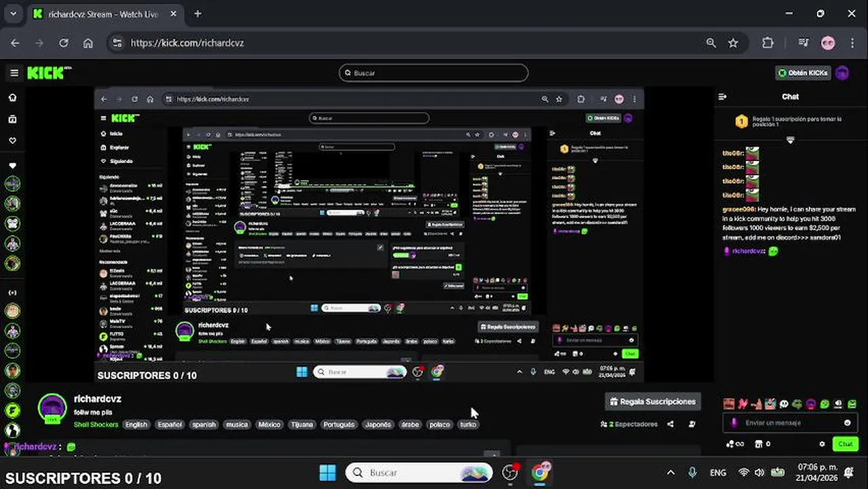Focus the Enviar un mensaje chat input
This screenshot has height=489, width=868.
point(791,422)
